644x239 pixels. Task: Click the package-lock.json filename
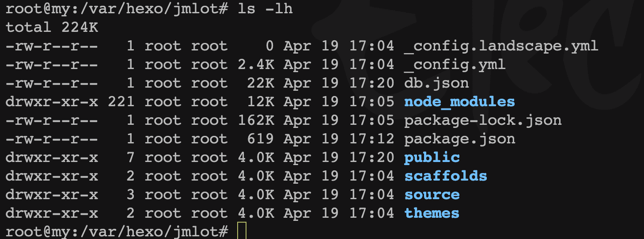pyautogui.click(x=482, y=120)
